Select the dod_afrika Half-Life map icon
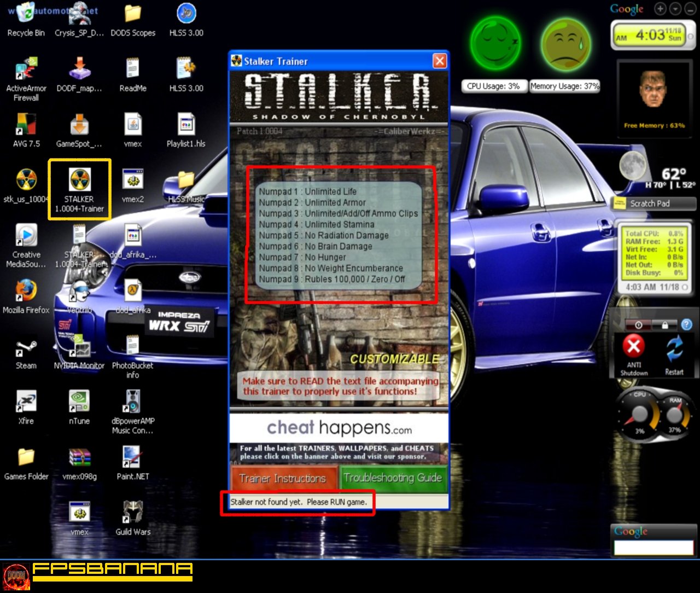 coord(132,297)
